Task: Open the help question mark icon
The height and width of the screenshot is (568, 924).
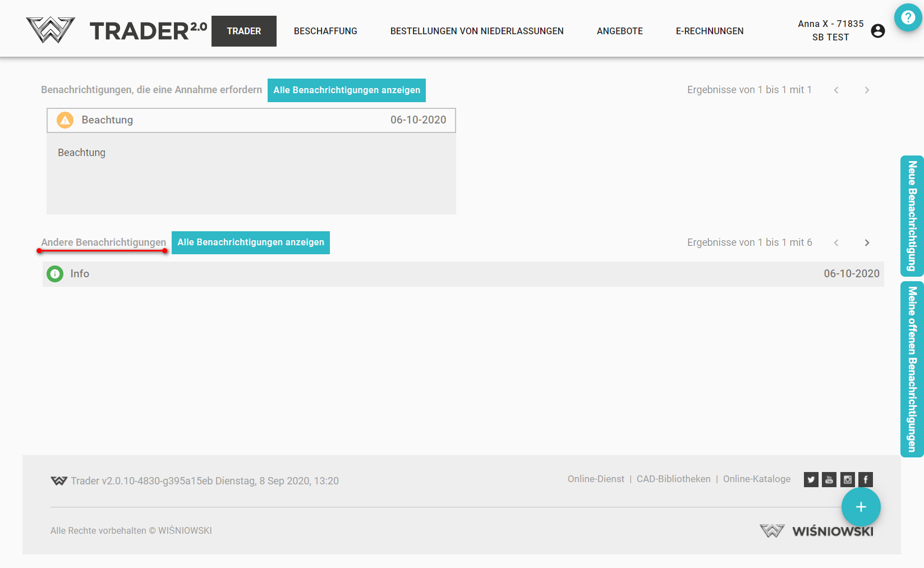Action: 908,18
